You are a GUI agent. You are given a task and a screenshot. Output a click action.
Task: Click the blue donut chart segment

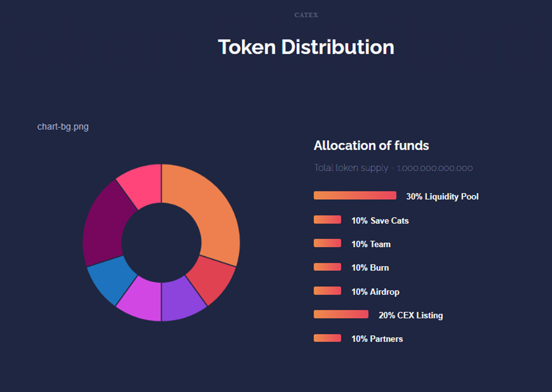(x=110, y=279)
